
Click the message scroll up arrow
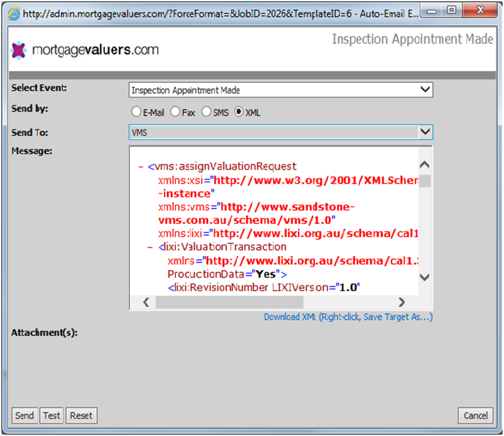pyautogui.click(x=425, y=165)
